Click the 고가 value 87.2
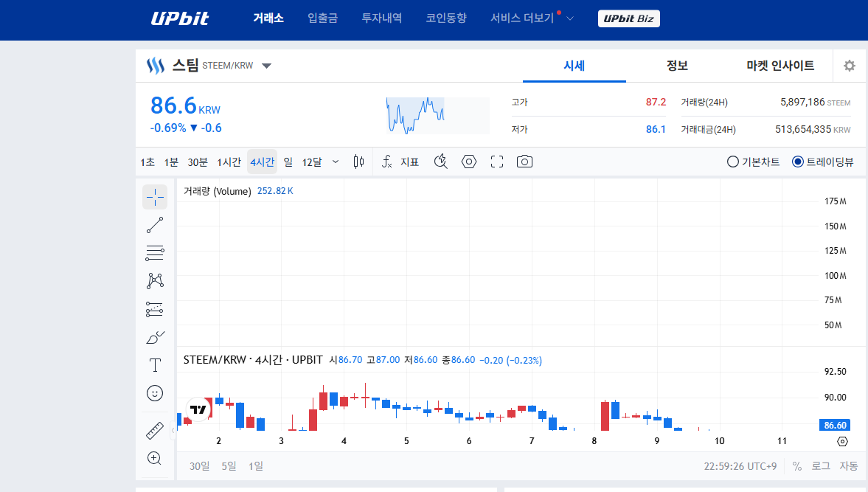The width and height of the screenshot is (868, 492). (x=656, y=102)
